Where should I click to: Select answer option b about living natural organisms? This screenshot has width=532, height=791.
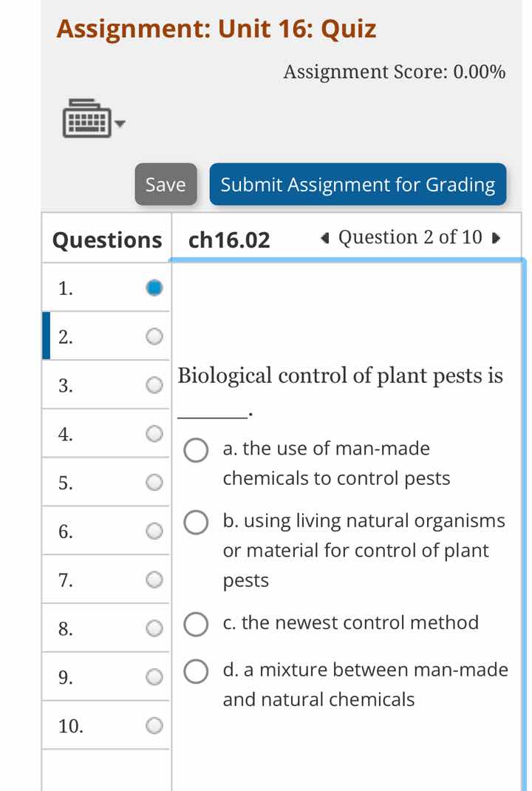pyautogui.click(x=196, y=523)
